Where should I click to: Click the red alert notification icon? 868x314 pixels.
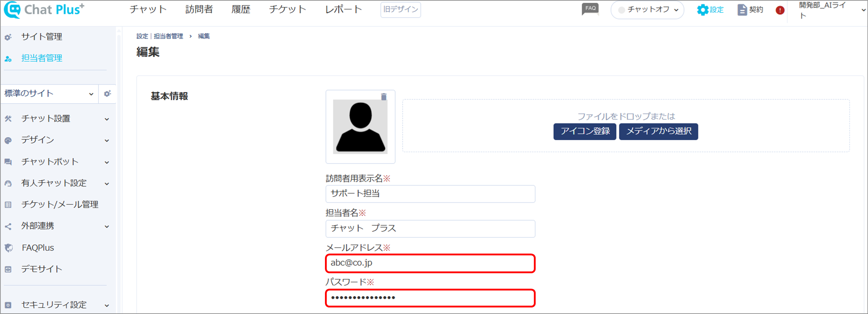click(x=780, y=10)
